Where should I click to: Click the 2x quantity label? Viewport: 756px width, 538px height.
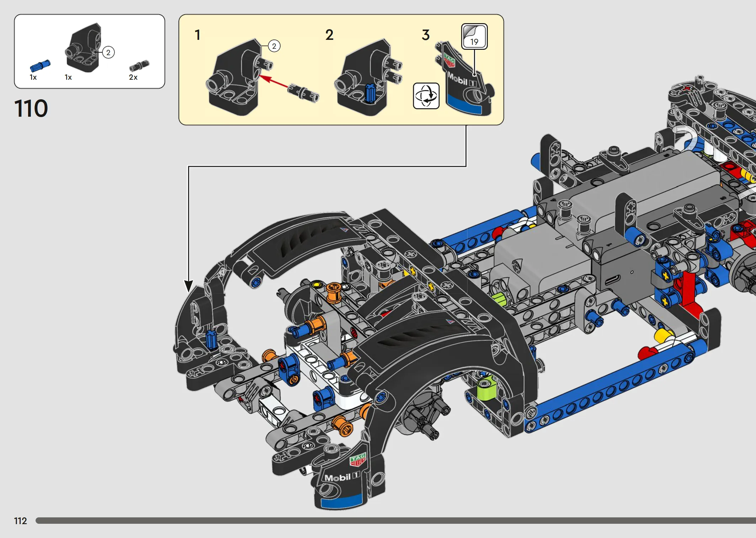[133, 77]
